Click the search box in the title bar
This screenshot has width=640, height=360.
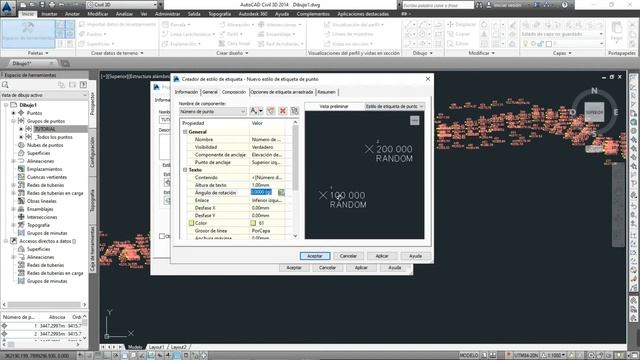438,5
